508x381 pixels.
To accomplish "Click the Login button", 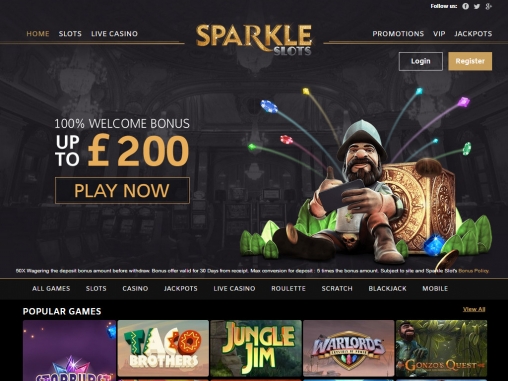I will (421, 61).
